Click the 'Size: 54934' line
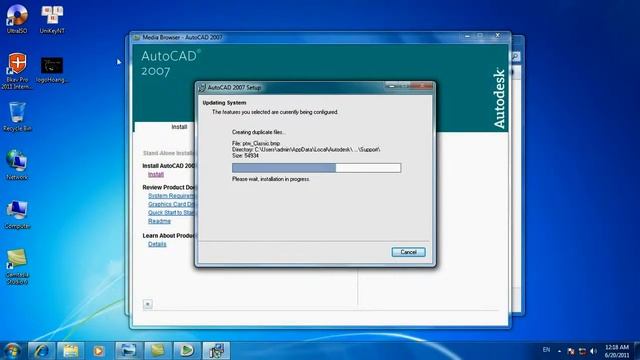640x360 pixels. (245, 156)
